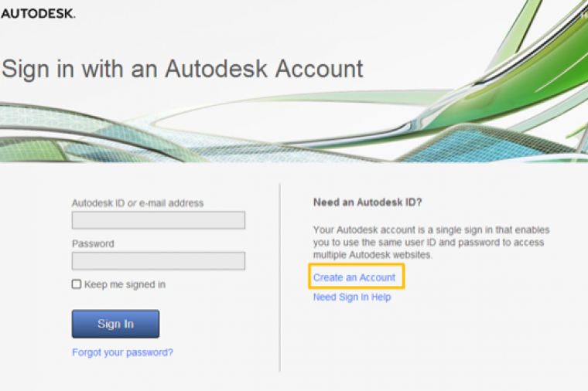This screenshot has width=588, height=391.
Task: Click the Password label text
Action: [x=93, y=243]
